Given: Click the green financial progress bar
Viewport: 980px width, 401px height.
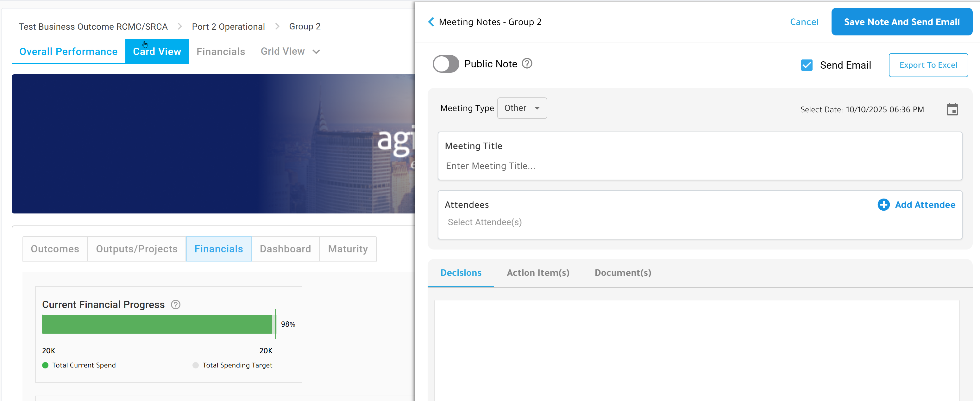Looking at the screenshot, I should pyautogui.click(x=157, y=324).
